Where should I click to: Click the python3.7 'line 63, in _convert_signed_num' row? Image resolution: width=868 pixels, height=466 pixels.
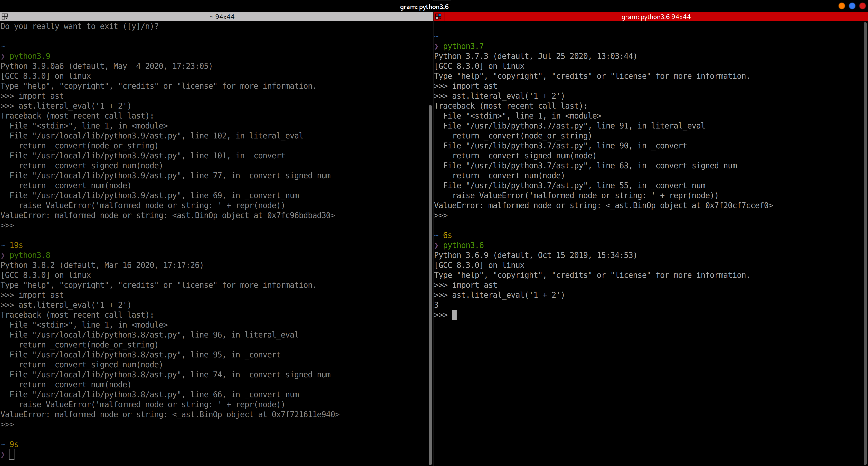590,166
